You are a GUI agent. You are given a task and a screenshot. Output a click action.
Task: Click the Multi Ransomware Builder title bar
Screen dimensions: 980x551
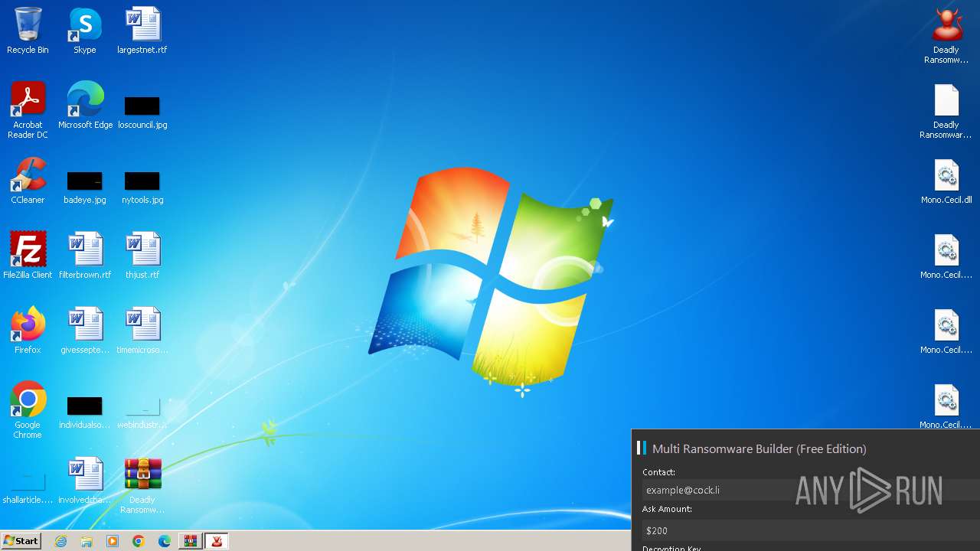pos(805,448)
